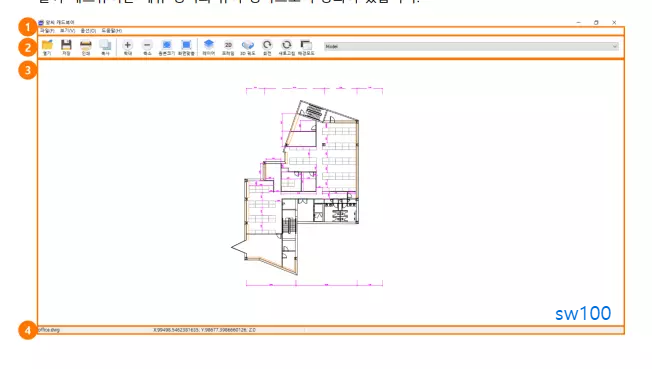This screenshot has width=652, height=369.
Task: Maximize the CAD viewer window
Action: [596, 22]
